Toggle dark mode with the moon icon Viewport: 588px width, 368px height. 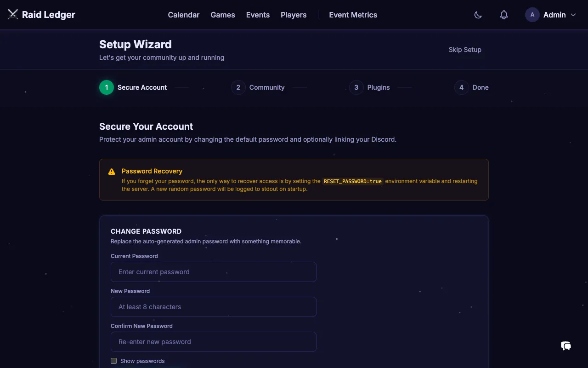click(x=478, y=15)
